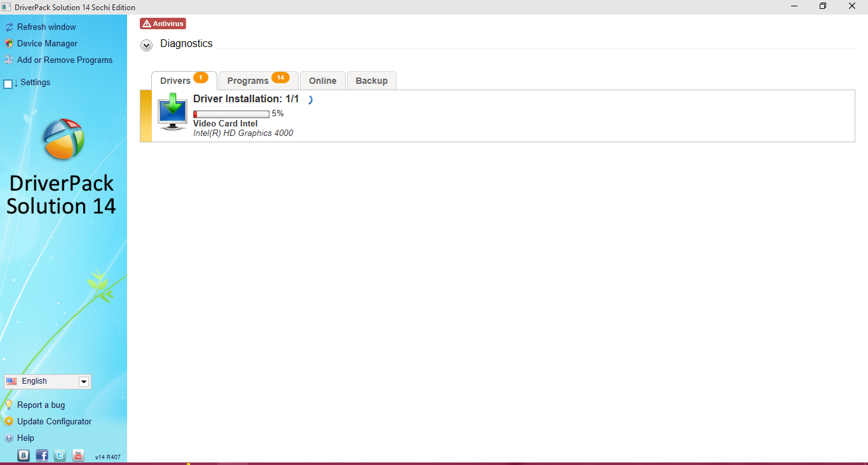Minimize the DriverPack Solution window
This screenshot has height=465, width=868.
click(x=794, y=6)
